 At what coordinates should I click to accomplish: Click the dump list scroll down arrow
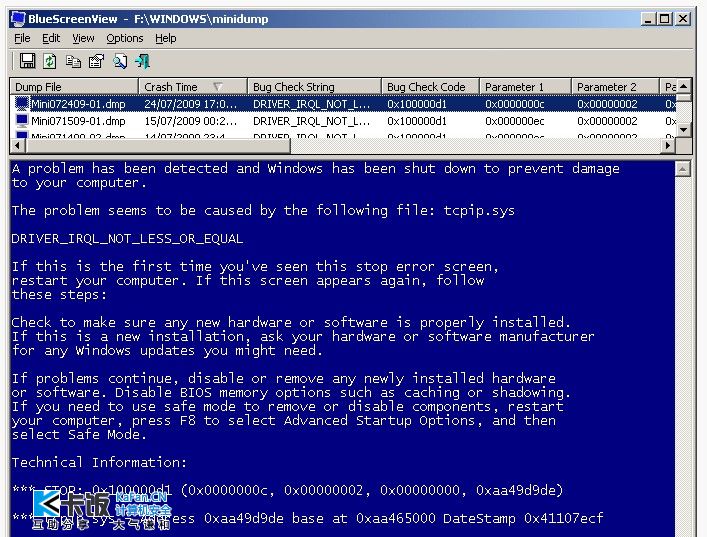(x=684, y=129)
